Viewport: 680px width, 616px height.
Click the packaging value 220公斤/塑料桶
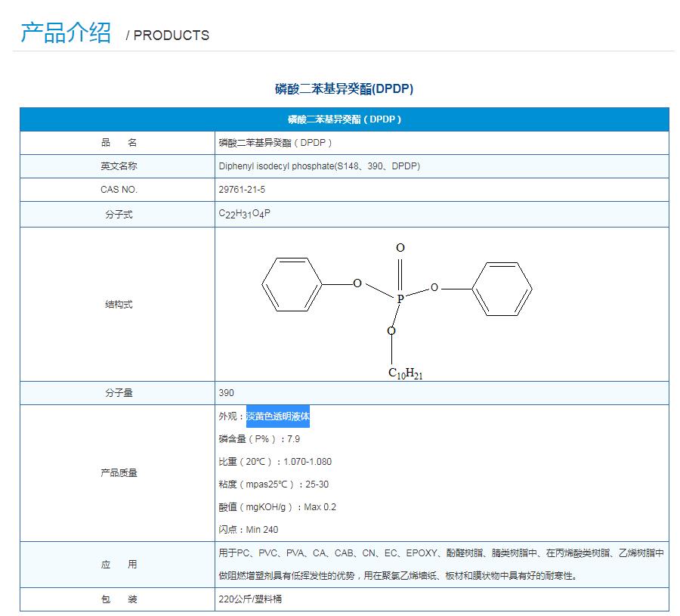point(250,599)
